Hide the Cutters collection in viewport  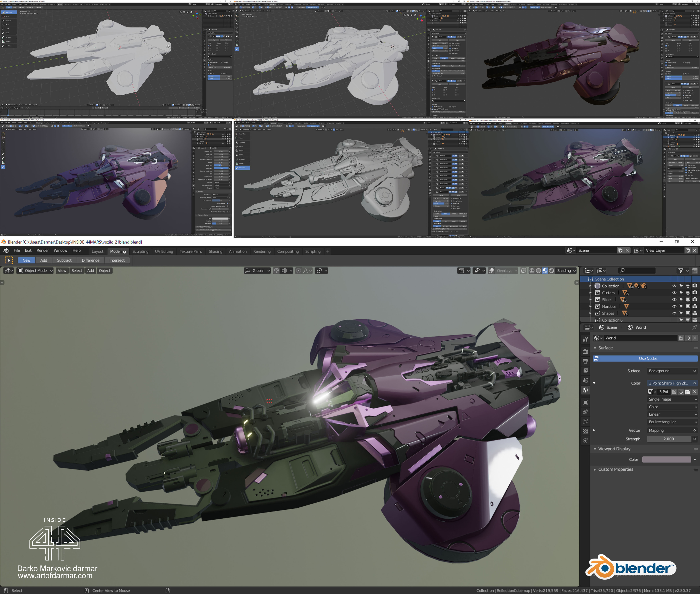point(674,293)
